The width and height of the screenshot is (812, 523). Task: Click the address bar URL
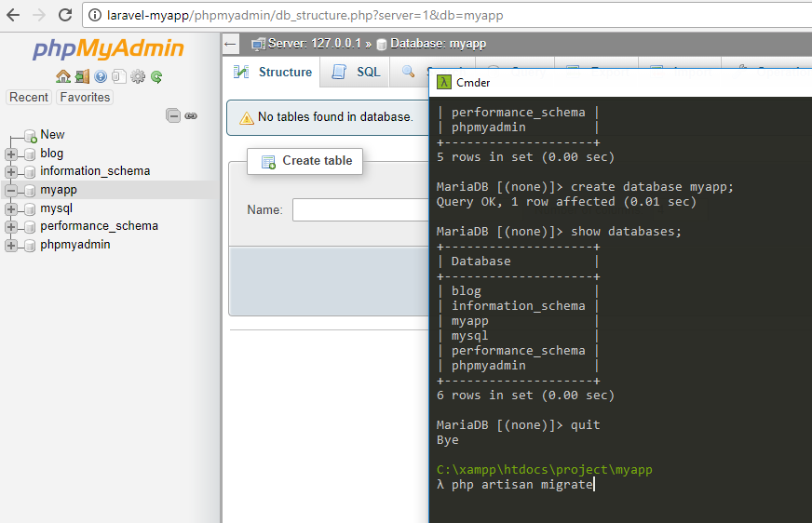coord(304,15)
